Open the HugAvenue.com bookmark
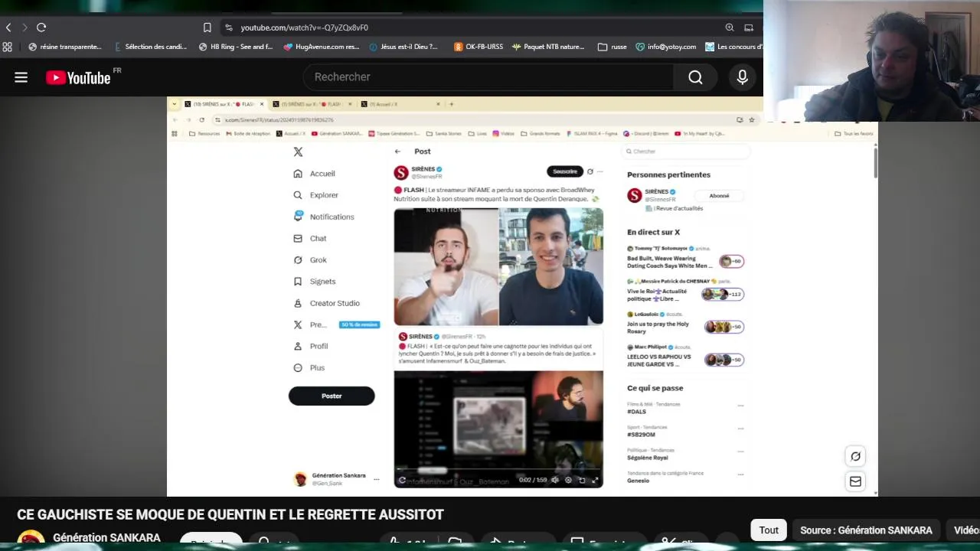 (x=321, y=47)
